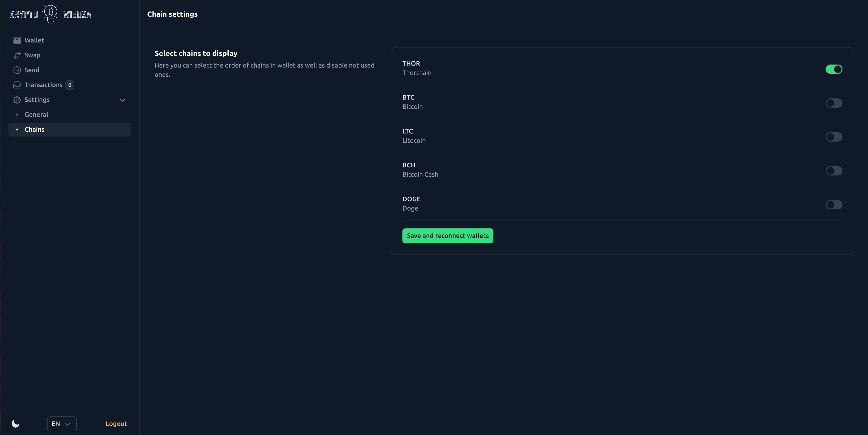Click the Send arrow-circle icon
This screenshot has height=435, width=868.
(17, 70)
